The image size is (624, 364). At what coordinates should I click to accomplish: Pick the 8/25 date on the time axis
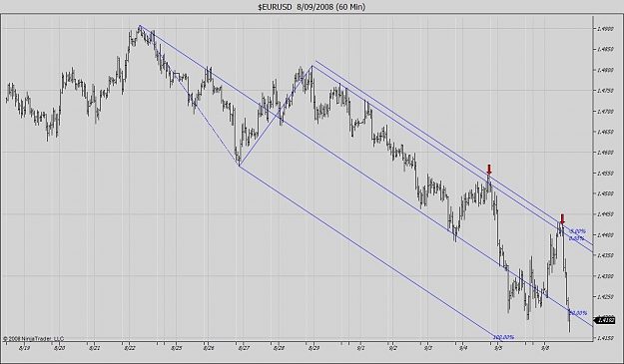(x=177, y=348)
